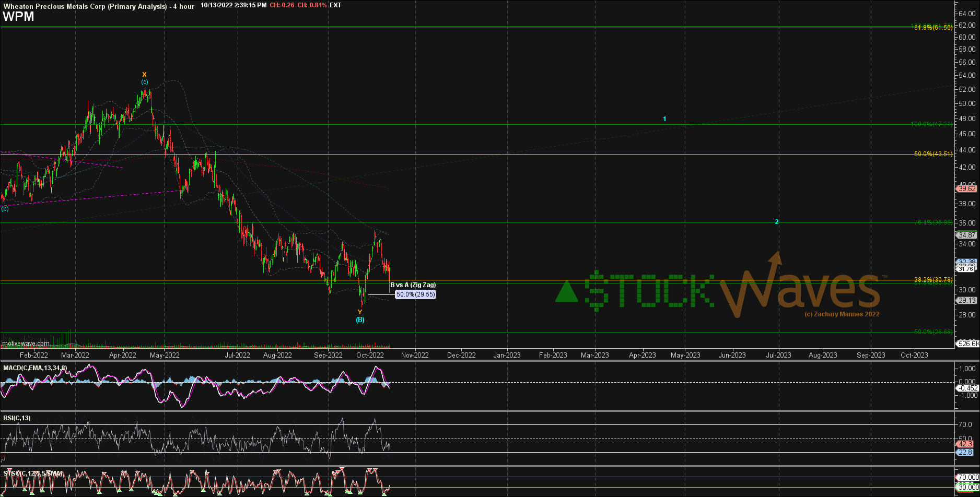Viewport: 980px width, 497px height.
Task: Click the 'RSI(C,13)' indicator label
Action: (17, 418)
